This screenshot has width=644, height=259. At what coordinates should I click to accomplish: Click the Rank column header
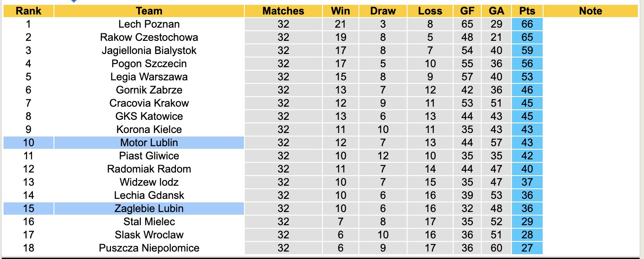29,11
